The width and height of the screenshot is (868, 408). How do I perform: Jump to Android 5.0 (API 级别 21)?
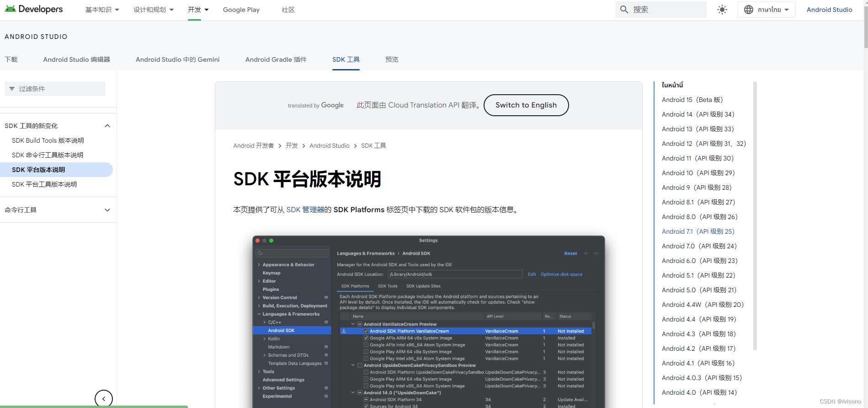tap(699, 290)
